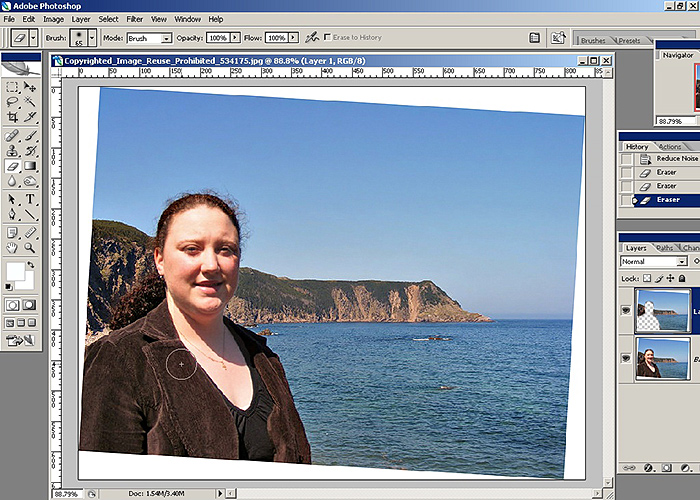
Task: Click the Navigator zoom percentage field
Action: 675,121
